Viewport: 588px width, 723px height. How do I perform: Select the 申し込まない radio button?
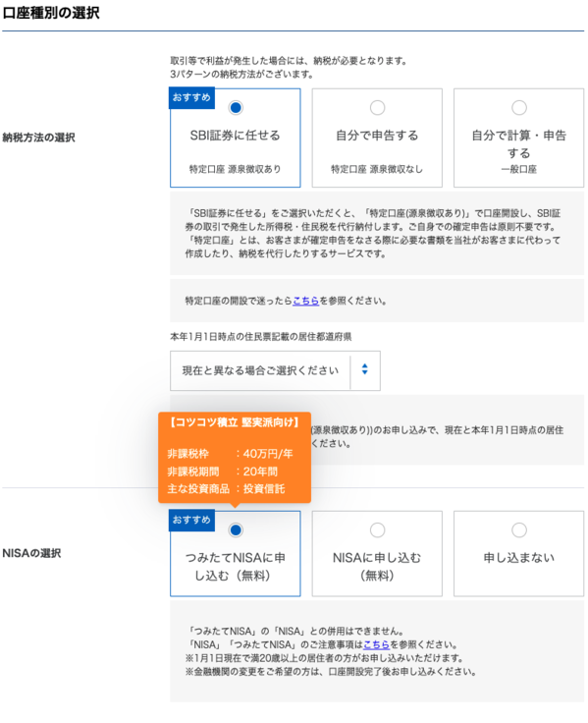(519, 530)
